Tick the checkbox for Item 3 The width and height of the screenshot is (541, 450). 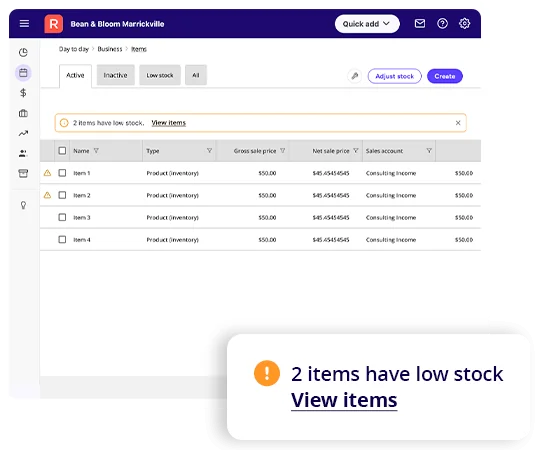(62, 217)
